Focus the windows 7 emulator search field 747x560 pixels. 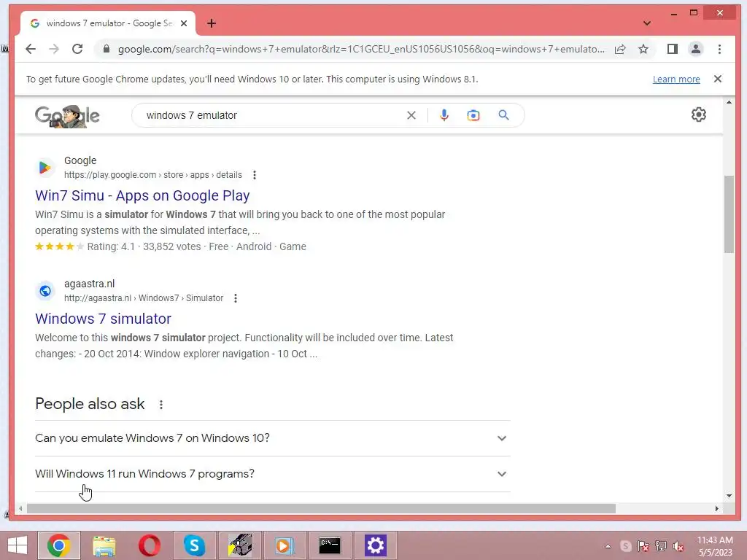[x=271, y=115]
